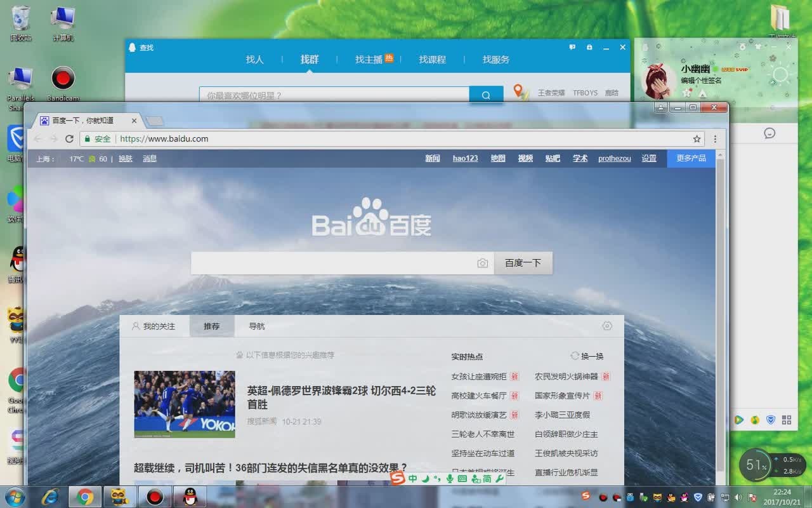
Task: Switch to the 找人 tab
Action: [254, 59]
